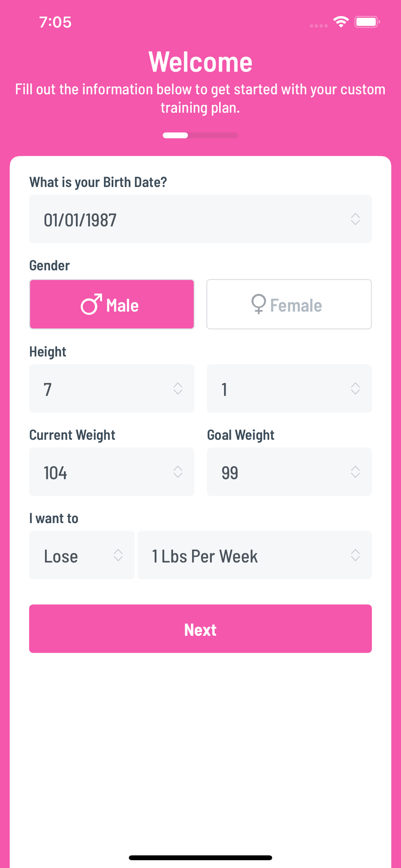Open Goal Weight picker showing 99

tap(289, 472)
